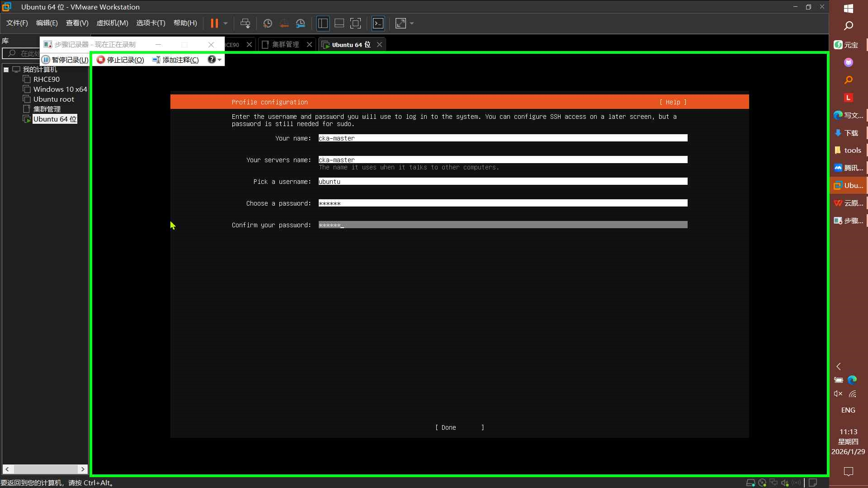Click the stretch guest display icon

[x=401, y=23]
